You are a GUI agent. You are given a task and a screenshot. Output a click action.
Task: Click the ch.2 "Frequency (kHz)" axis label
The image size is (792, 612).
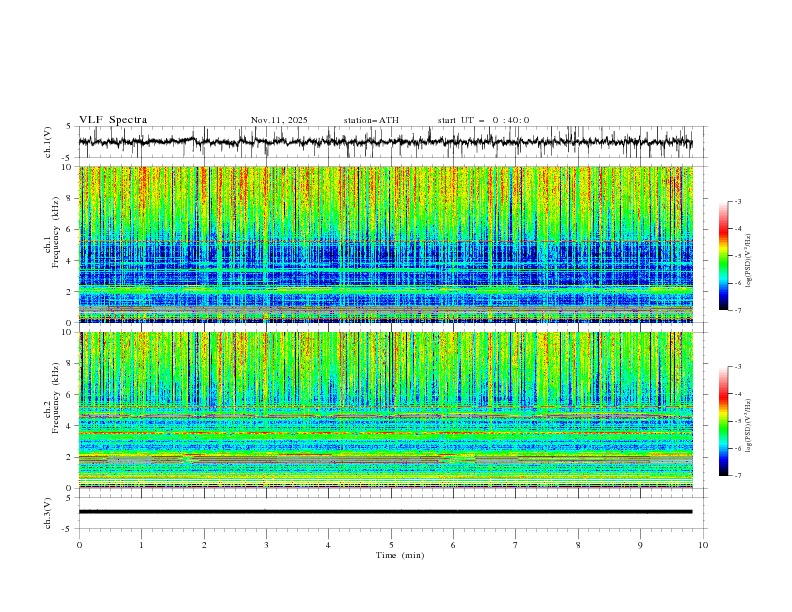(x=56, y=398)
